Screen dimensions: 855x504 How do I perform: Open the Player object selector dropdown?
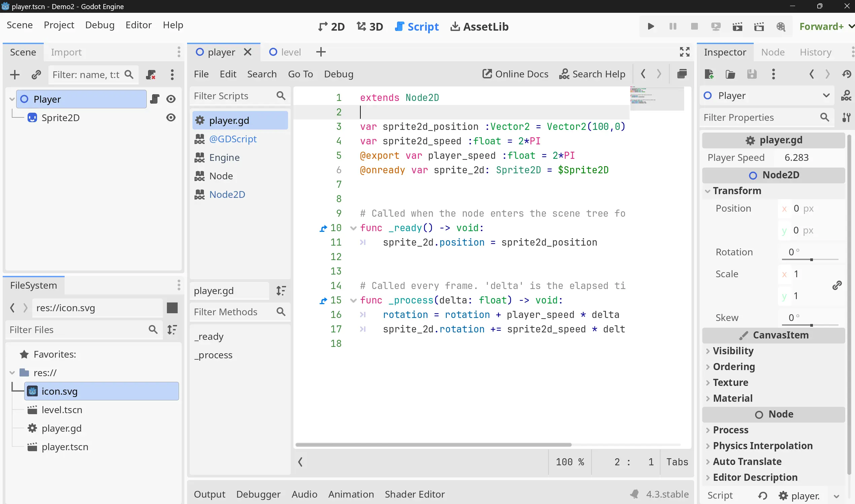767,96
